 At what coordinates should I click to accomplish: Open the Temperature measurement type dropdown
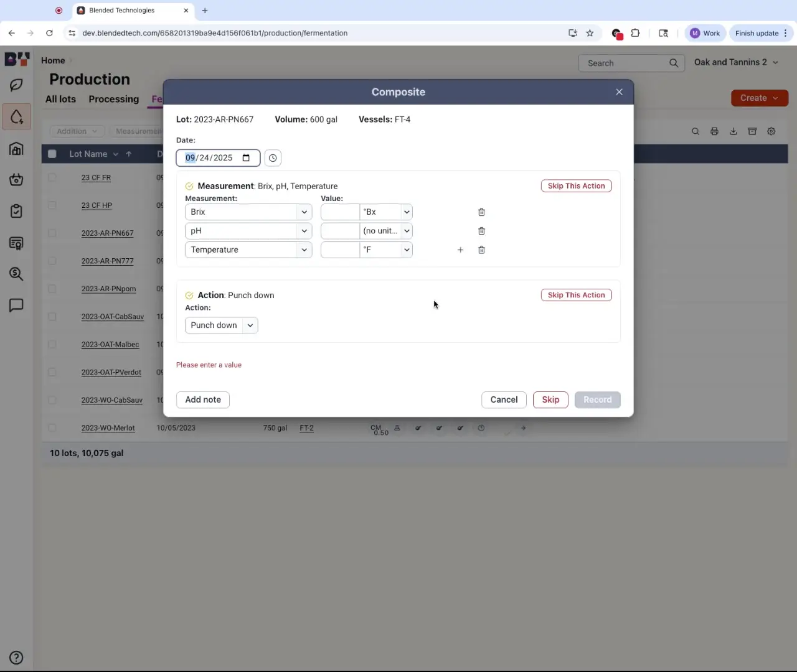click(248, 250)
